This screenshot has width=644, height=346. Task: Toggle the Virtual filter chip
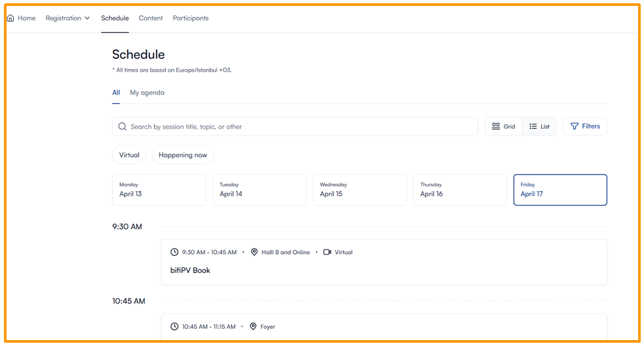[129, 155]
